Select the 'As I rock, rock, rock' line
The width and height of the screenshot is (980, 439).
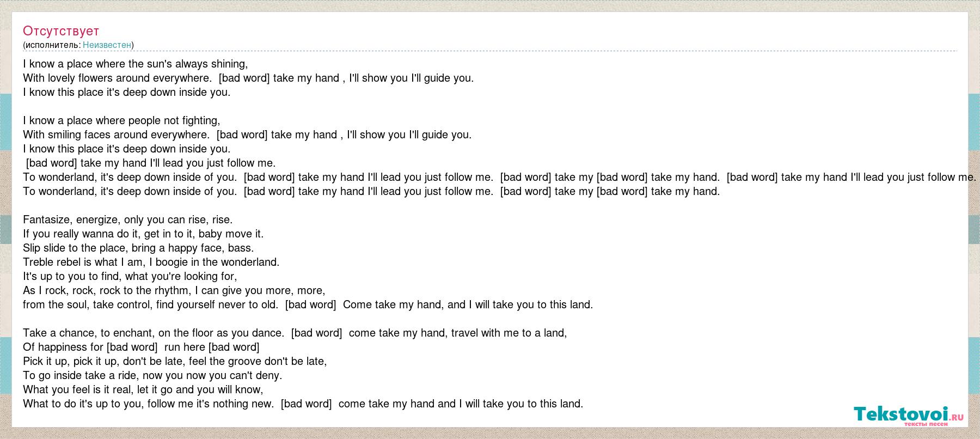point(174,290)
